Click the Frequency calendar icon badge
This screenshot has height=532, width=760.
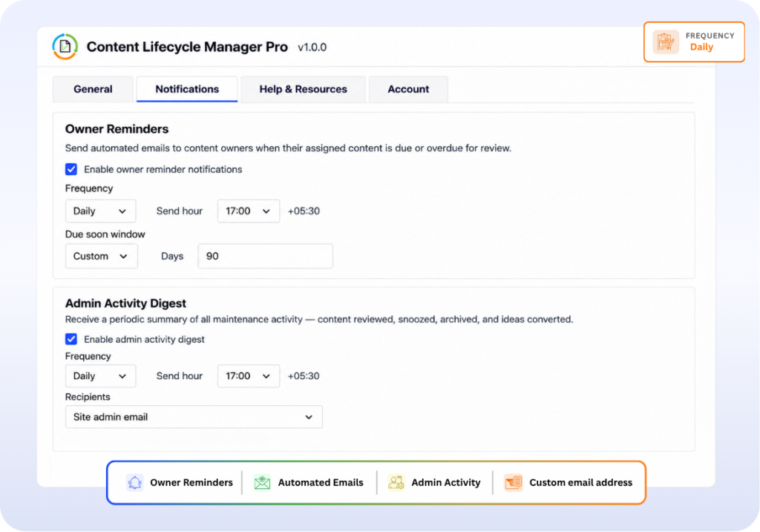pyautogui.click(x=666, y=42)
